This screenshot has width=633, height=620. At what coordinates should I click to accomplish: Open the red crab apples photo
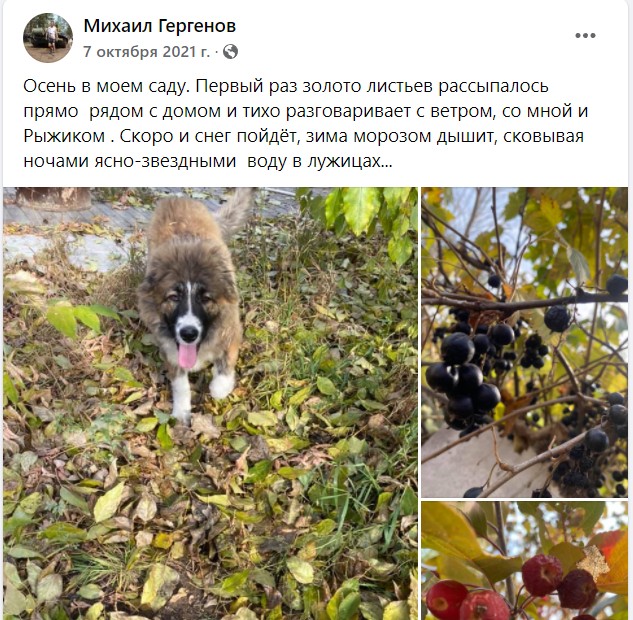click(524, 561)
